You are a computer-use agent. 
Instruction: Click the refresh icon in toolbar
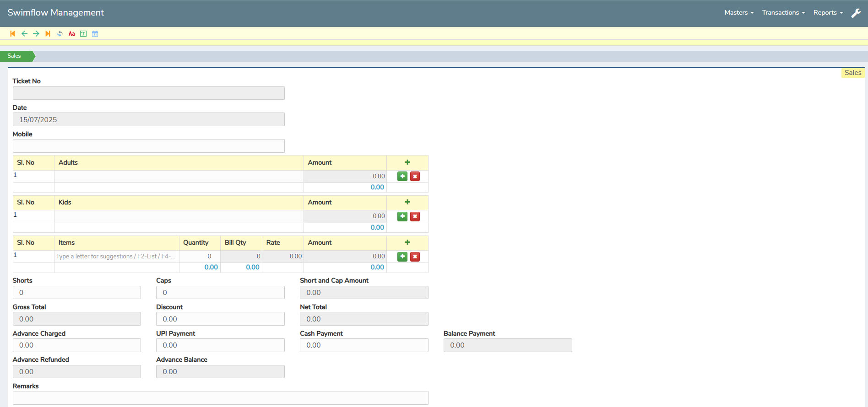[60, 34]
